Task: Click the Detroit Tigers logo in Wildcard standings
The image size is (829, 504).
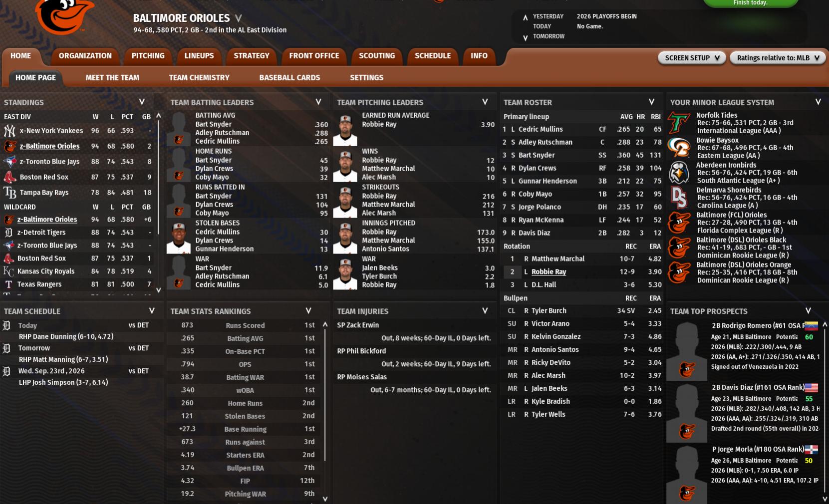Action: click(x=8, y=233)
